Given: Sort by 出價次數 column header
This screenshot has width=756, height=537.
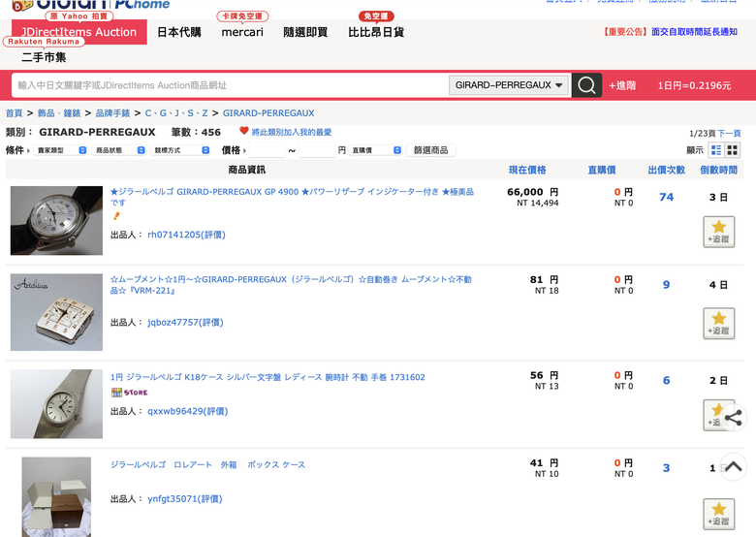Looking at the screenshot, I should click(x=666, y=170).
